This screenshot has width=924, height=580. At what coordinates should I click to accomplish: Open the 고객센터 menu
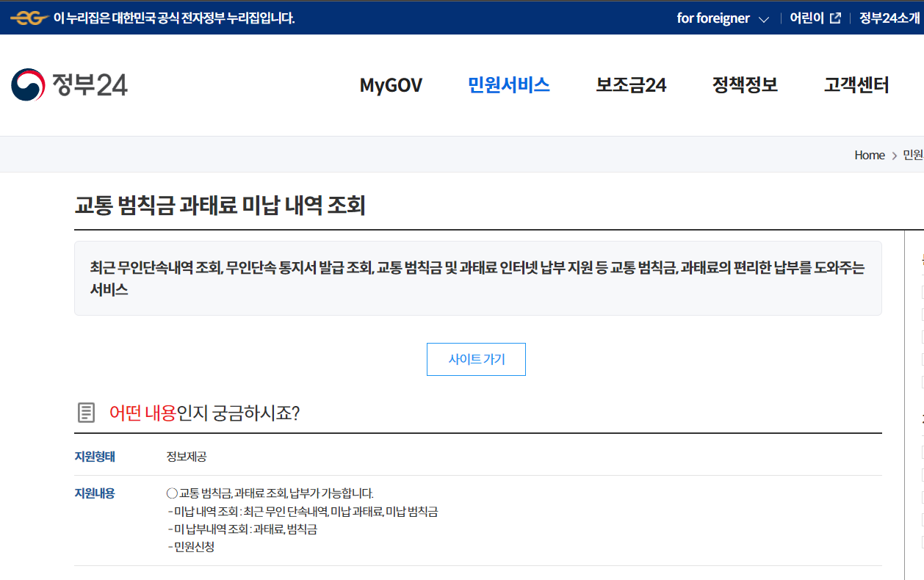[855, 85]
